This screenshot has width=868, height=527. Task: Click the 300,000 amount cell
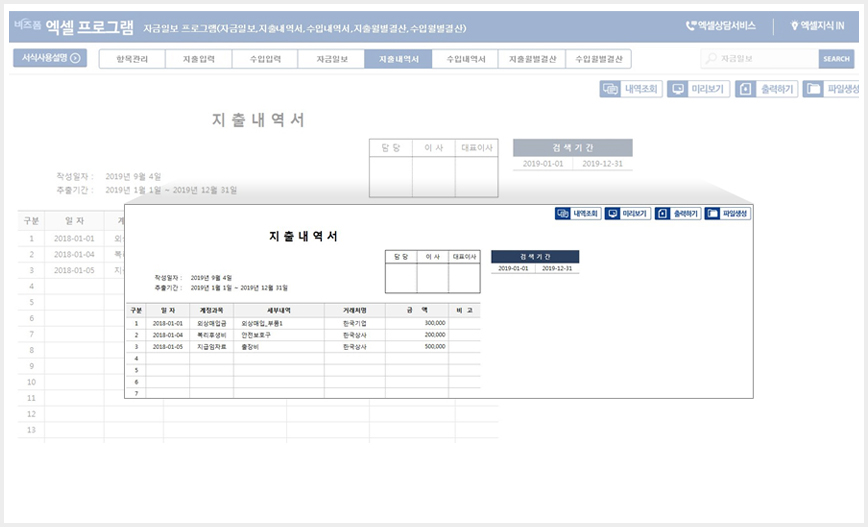pos(417,323)
